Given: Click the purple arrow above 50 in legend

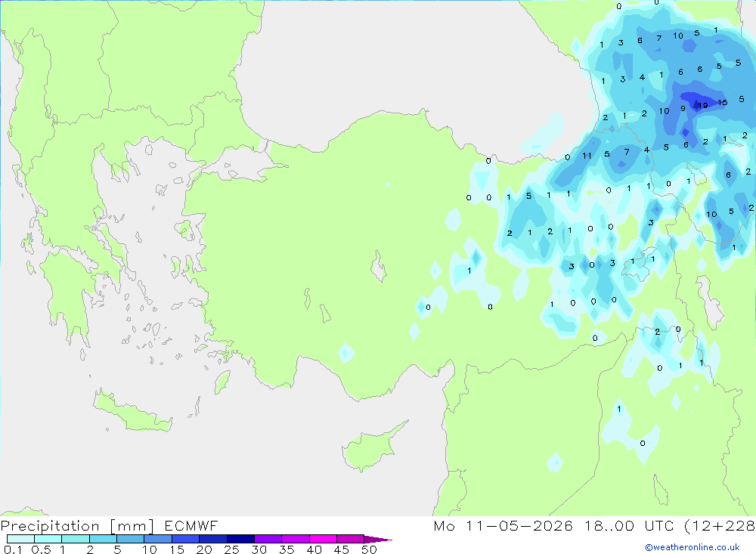Looking at the screenshot, I should [377, 540].
